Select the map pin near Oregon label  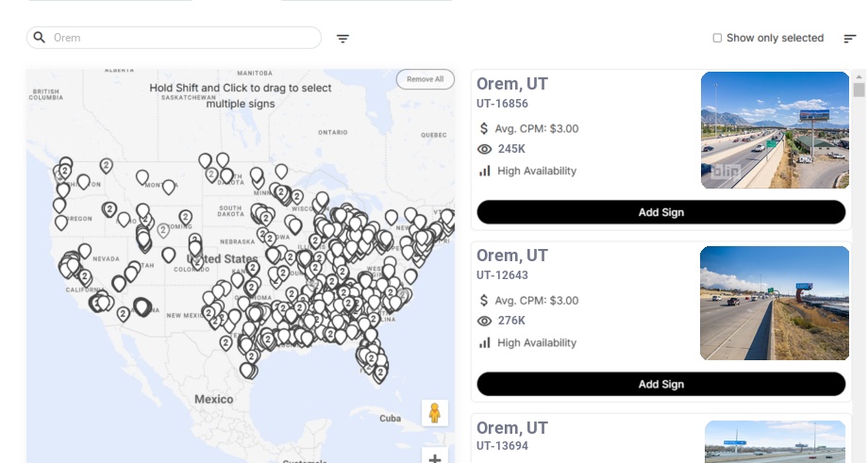61,222
